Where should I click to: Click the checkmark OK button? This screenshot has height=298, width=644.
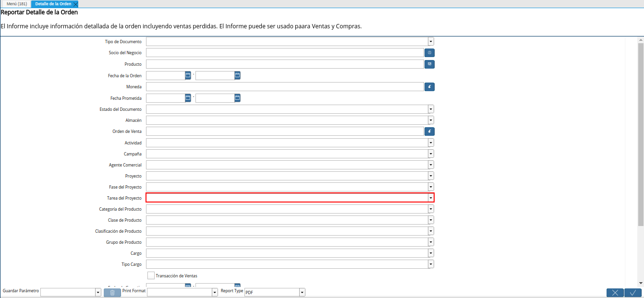click(633, 293)
